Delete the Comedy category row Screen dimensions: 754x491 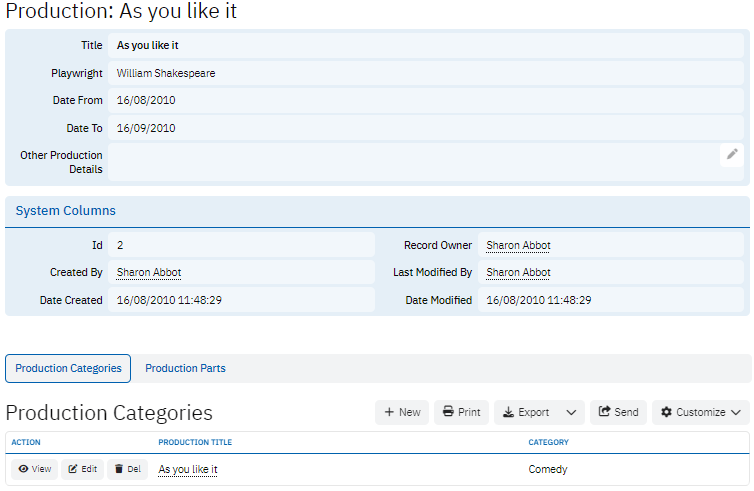point(126,469)
